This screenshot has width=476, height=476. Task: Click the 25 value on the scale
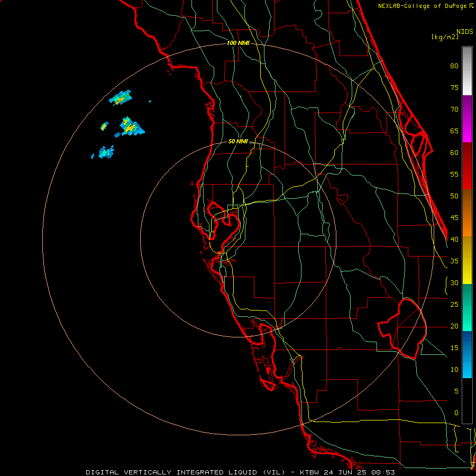point(454,304)
